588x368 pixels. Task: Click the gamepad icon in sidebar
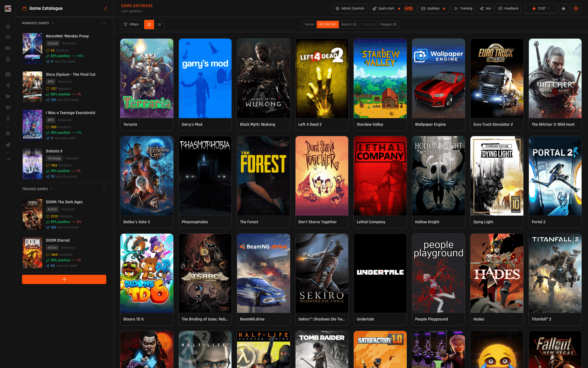point(8,48)
